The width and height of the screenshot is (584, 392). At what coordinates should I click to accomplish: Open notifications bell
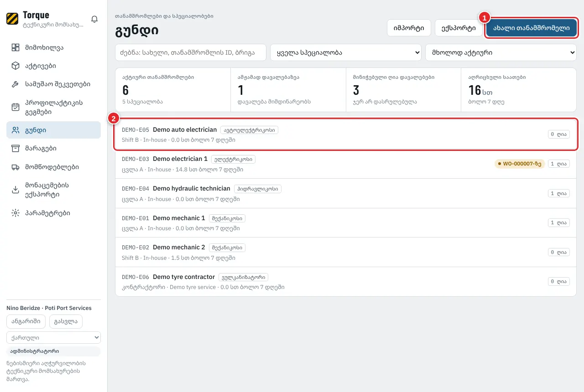(x=94, y=19)
